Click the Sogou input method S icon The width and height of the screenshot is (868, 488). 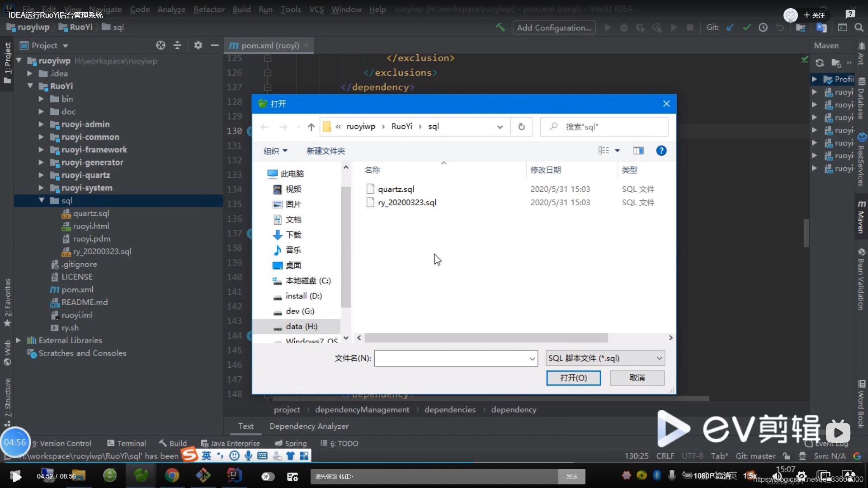tap(190, 455)
